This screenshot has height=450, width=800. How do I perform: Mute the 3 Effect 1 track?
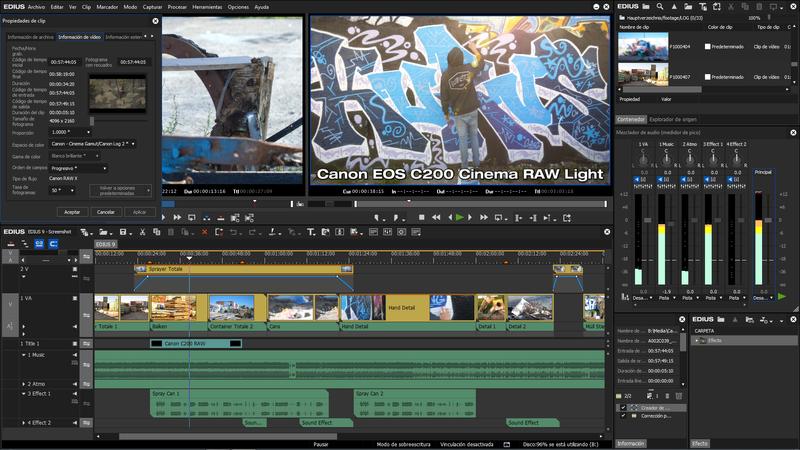[x=75, y=394]
